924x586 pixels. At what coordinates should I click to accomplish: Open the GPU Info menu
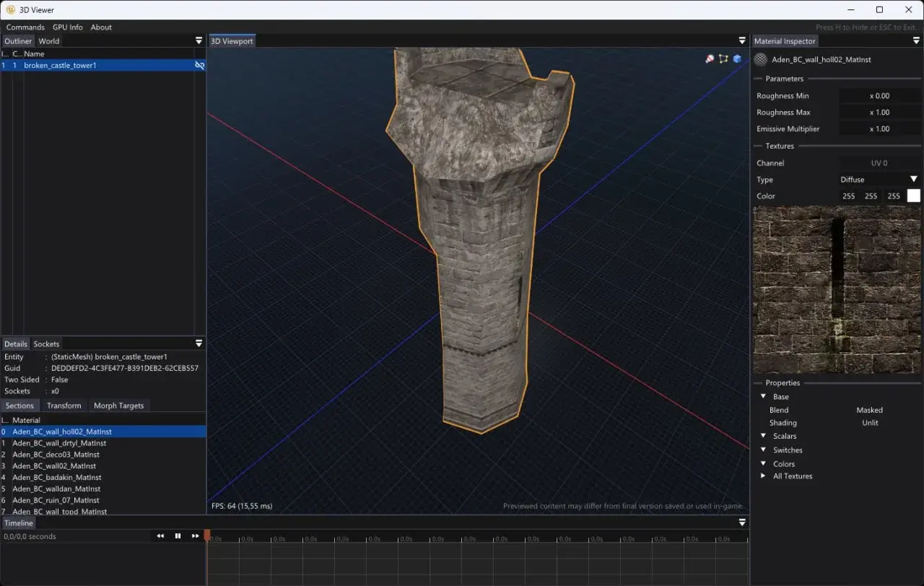(x=68, y=27)
